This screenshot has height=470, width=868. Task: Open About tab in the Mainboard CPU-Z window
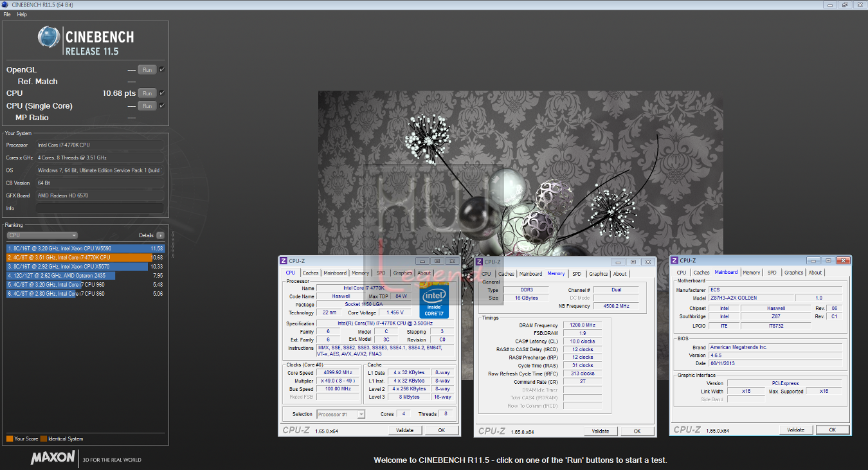(815, 273)
